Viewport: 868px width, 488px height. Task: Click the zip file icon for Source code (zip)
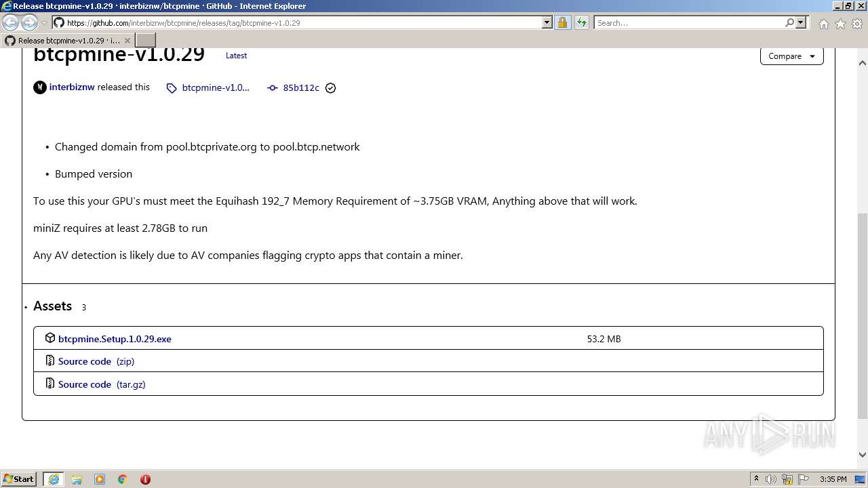(50, 361)
